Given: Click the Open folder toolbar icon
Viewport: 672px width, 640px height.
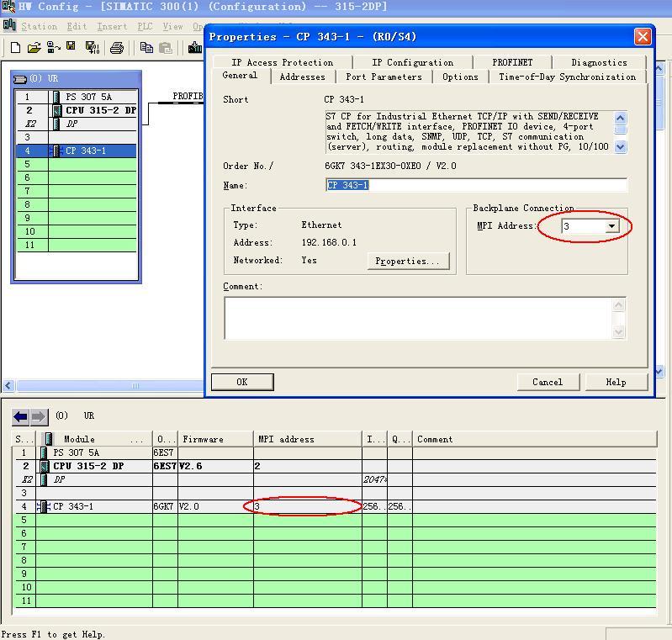Looking at the screenshot, I should 34,47.
